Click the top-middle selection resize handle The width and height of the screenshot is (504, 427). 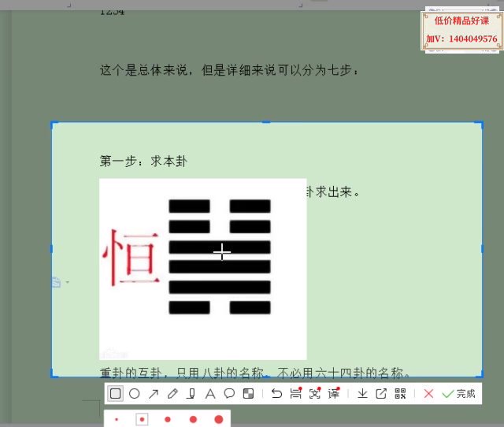pyautogui.click(x=266, y=122)
